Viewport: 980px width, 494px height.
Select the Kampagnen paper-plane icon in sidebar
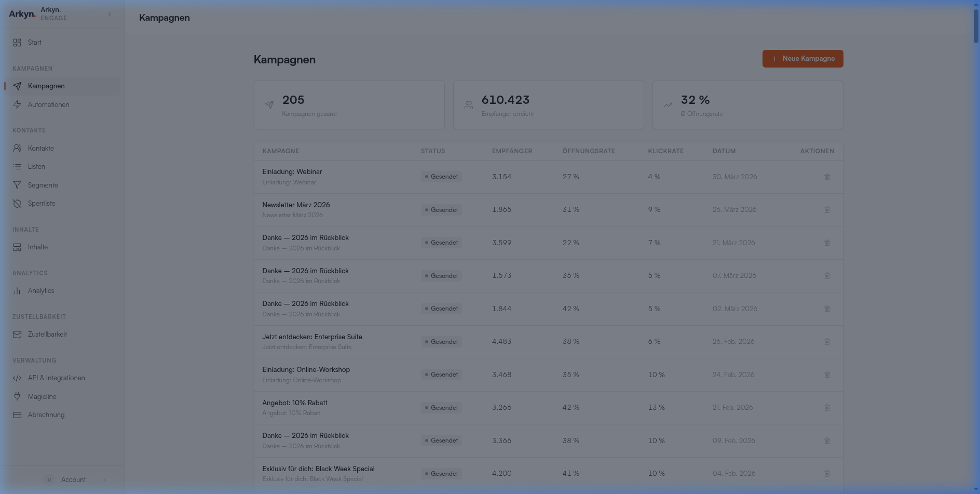(x=17, y=86)
